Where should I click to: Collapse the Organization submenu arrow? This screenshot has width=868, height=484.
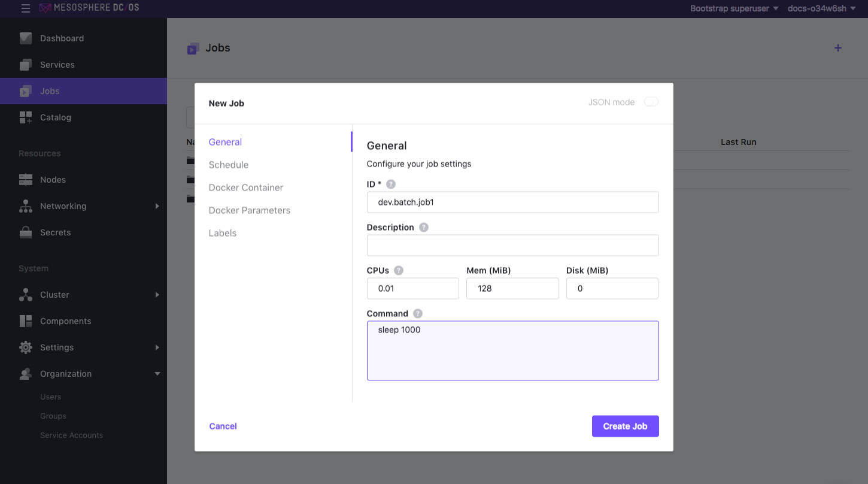pyautogui.click(x=157, y=374)
